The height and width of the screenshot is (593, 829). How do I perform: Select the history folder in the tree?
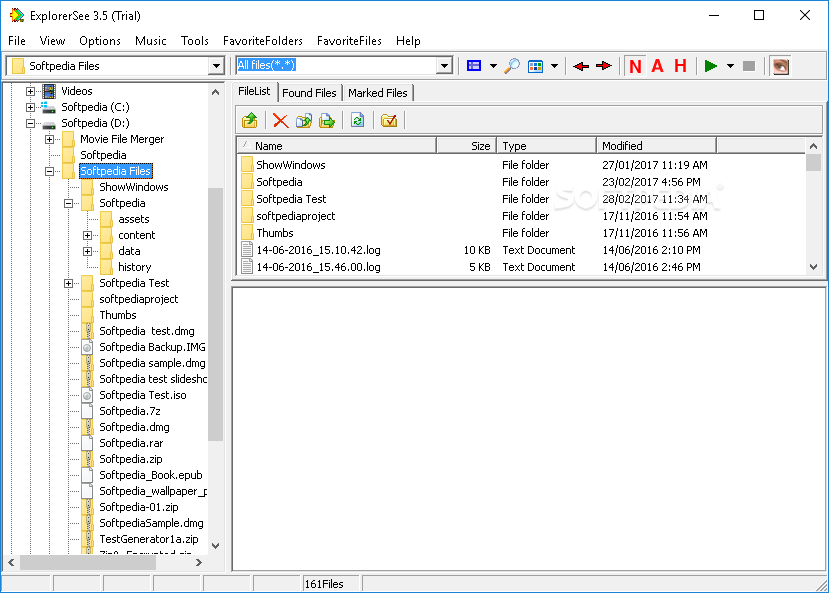(x=134, y=267)
